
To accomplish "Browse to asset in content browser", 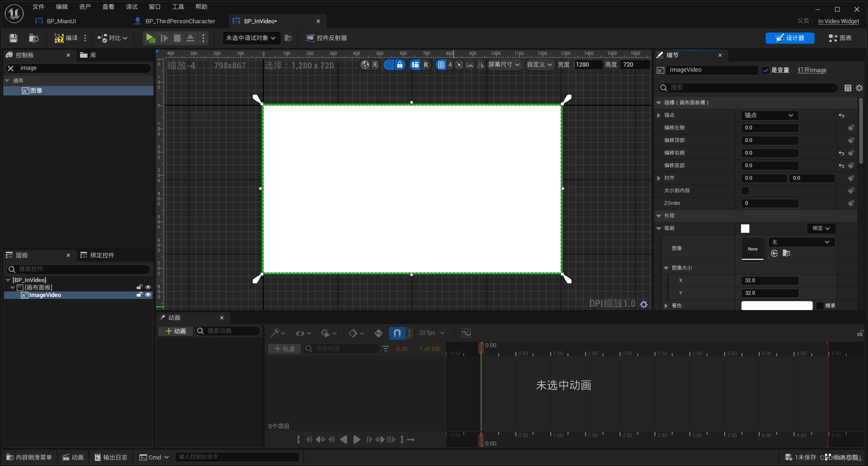I will (33, 38).
